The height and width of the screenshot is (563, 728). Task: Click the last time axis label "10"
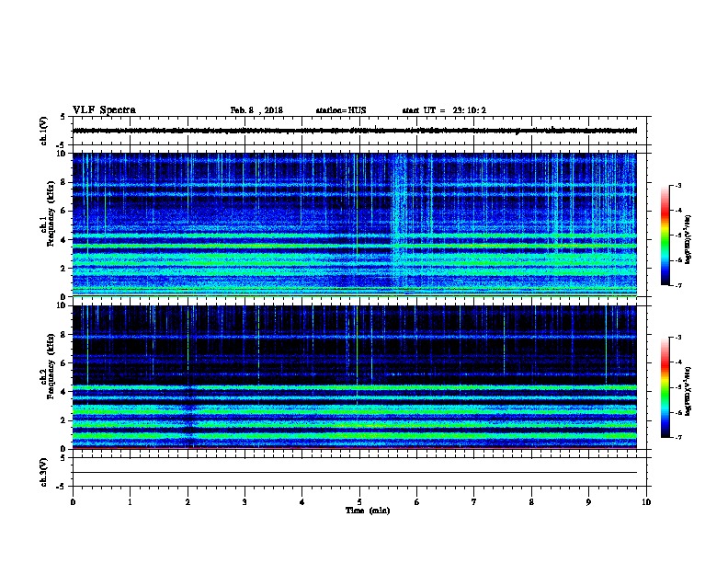[x=646, y=502]
